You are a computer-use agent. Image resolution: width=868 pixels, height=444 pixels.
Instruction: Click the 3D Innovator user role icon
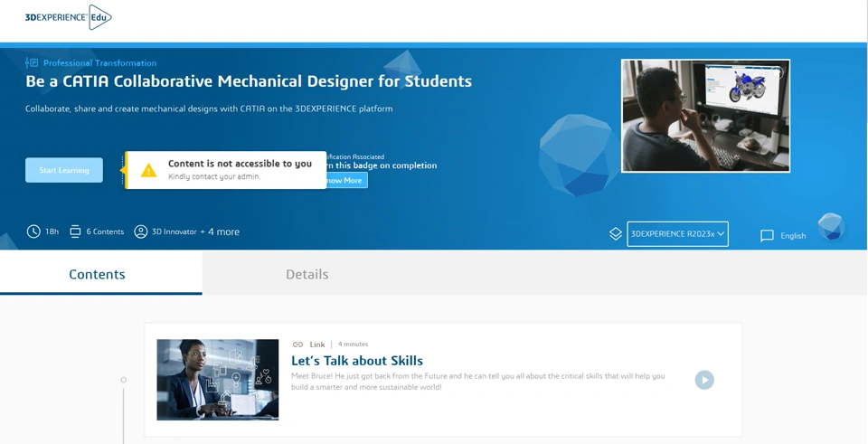(141, 231)
